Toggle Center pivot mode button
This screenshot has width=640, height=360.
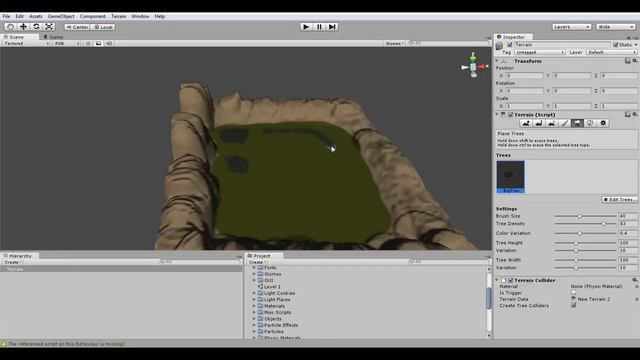(77, 27)
